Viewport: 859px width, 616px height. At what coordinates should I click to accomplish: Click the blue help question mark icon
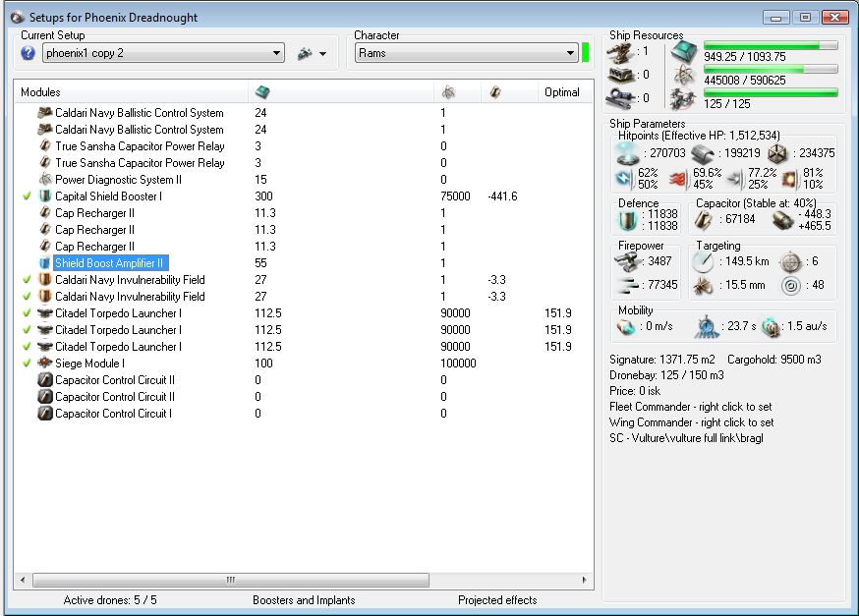pyautogui.click(x=28, y=53)
